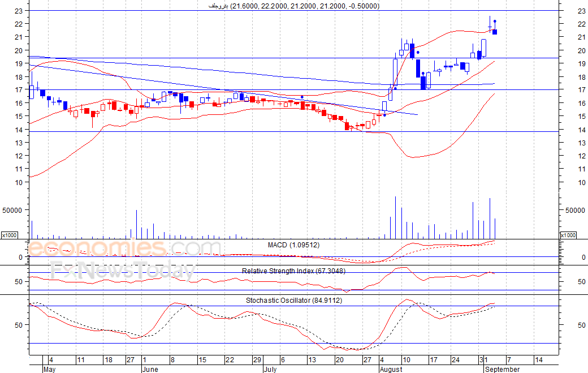Click the last blue candle near 21

pos(495,32)
